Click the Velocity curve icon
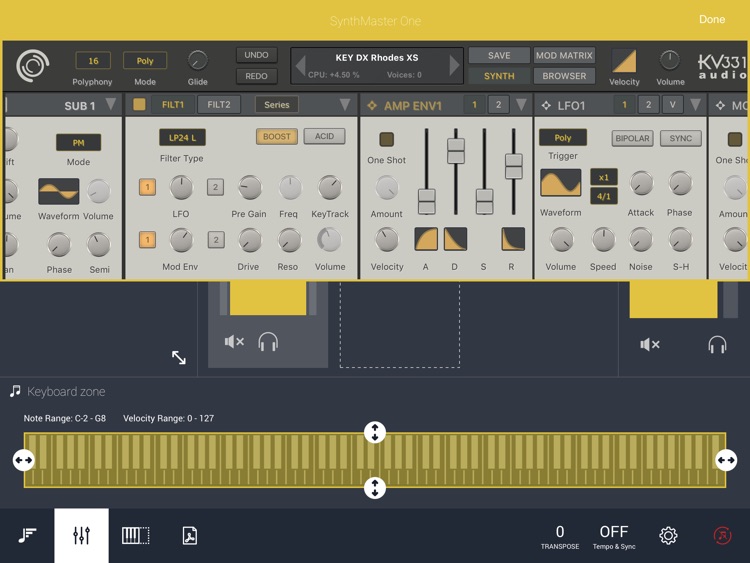This screenshot has height=563, width=750. pyautogui.click(x=624, y=61)
